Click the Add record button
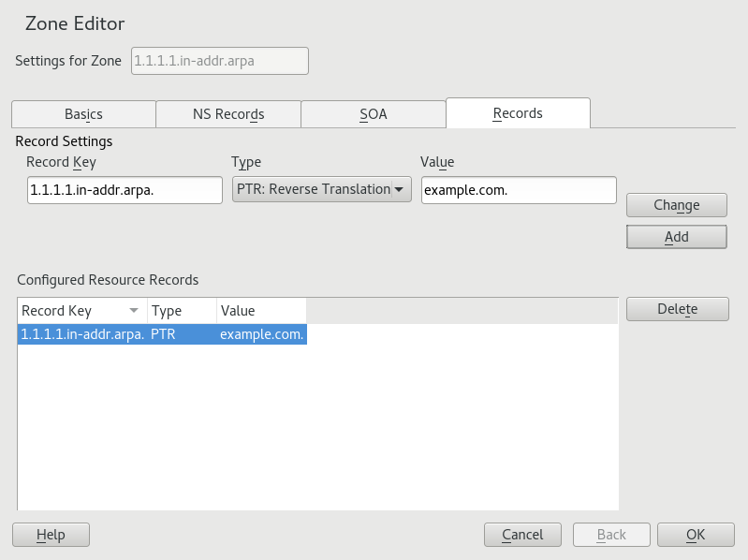The height and width of the screenshot is (560, 748). click(676, 237)
